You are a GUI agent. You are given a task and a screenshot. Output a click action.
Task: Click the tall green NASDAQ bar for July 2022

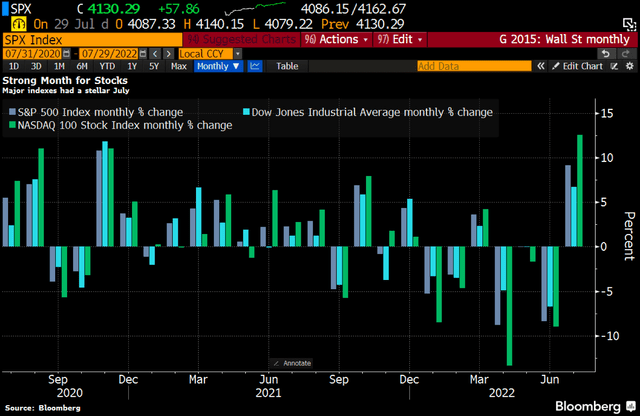(x=580, y=191)
